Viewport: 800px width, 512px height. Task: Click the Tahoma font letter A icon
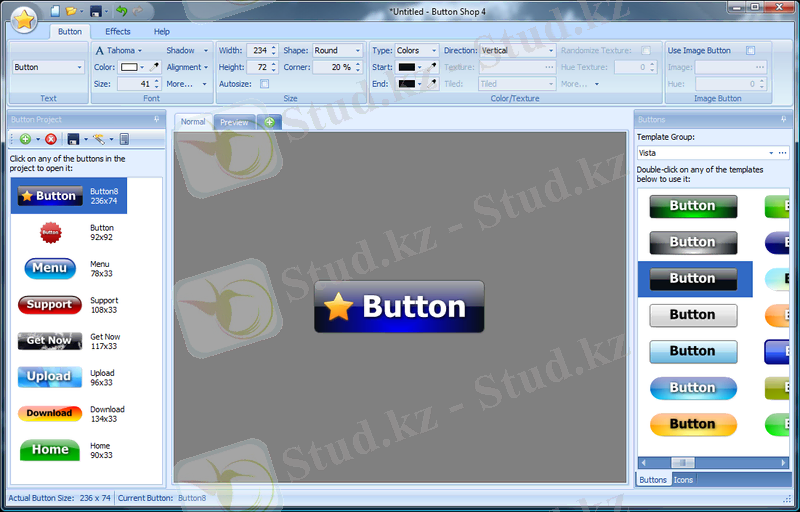point(99,50)
